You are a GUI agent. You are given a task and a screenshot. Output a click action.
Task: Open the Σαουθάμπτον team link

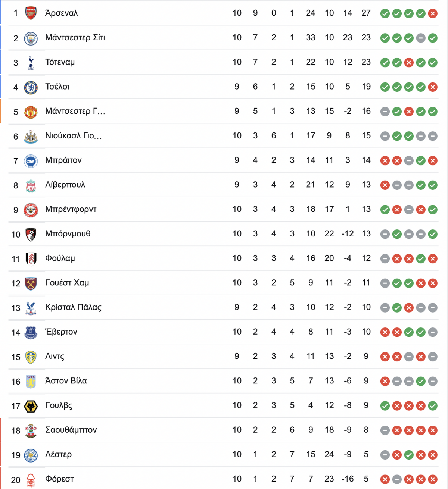(71, 430)
